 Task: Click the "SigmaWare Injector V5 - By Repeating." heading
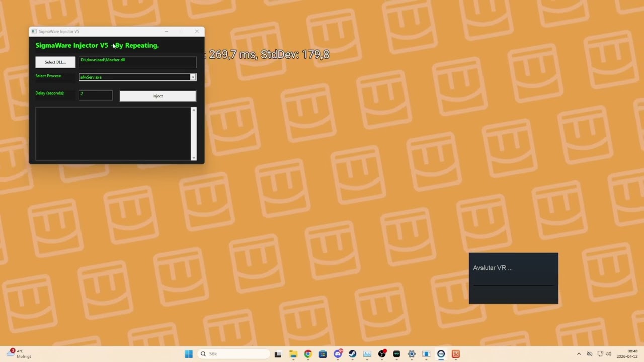coord(97,45)
